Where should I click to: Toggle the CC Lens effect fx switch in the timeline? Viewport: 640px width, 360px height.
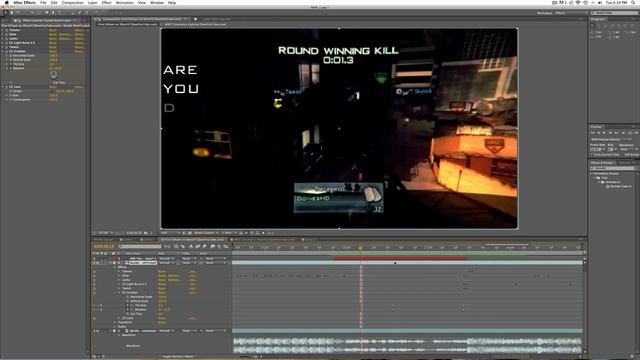click(94, 318)
